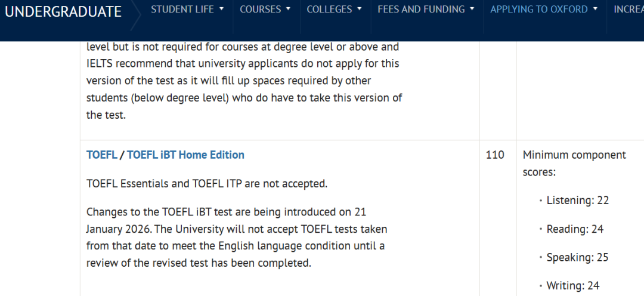This screenshot has height=296, width=644.
Task: Click the Writing: 24 list item
Action: pos(572,286)
